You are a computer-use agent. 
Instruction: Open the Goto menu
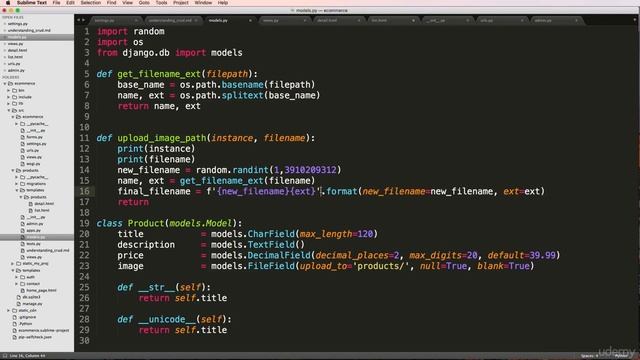pos(144,2)
